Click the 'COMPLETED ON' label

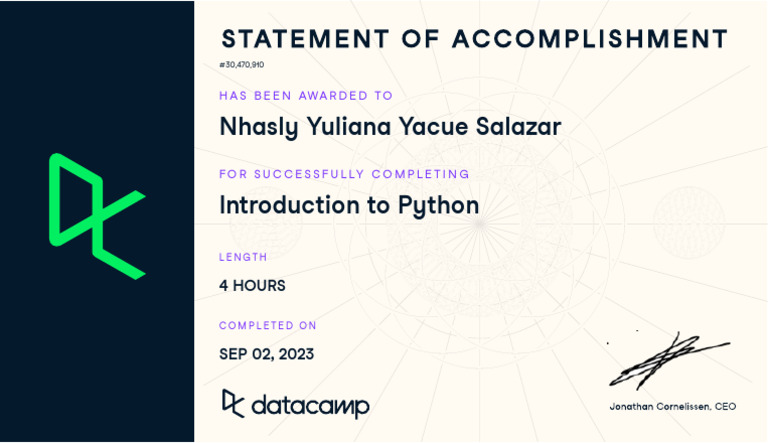click(x=268, y=325)
